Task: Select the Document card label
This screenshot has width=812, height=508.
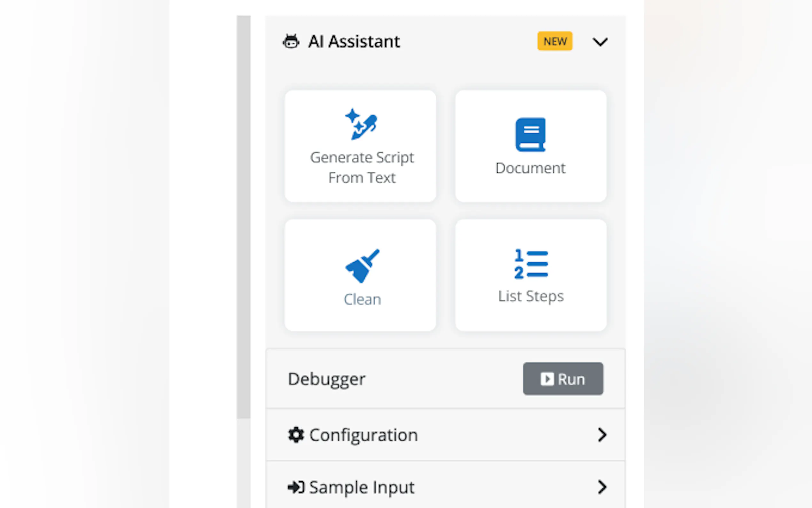Action: tap(530, 168)
